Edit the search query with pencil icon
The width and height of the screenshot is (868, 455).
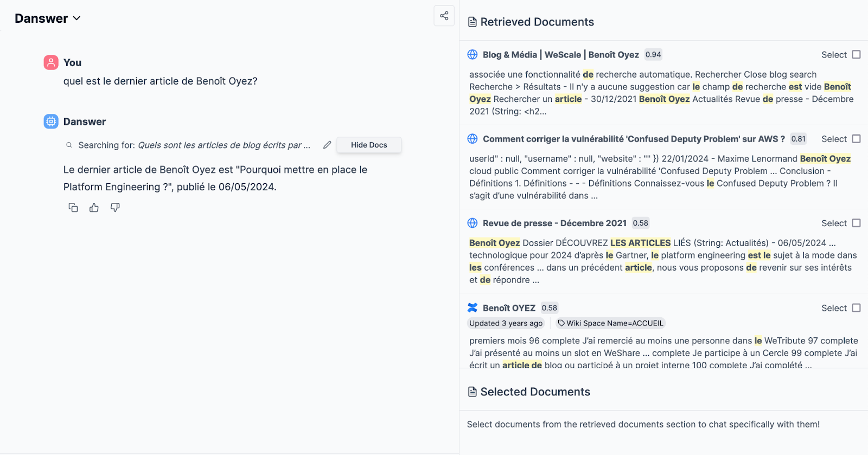[x=327, y=145]
